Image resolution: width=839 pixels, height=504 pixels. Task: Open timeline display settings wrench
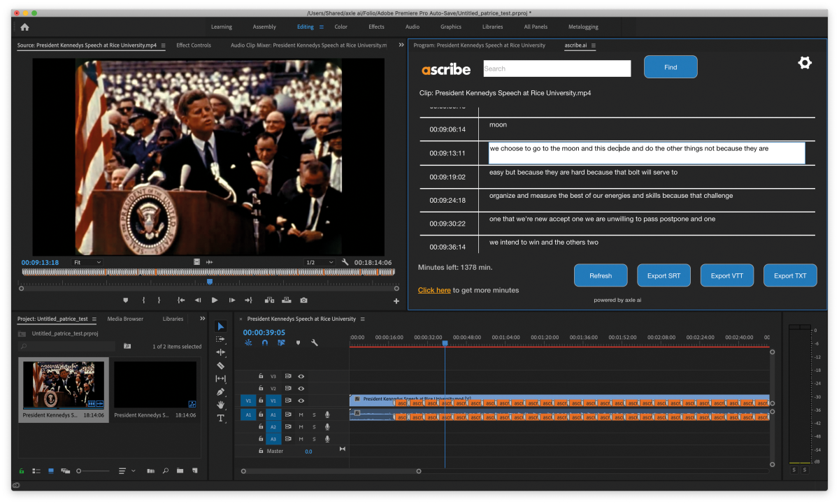[315, 343]
